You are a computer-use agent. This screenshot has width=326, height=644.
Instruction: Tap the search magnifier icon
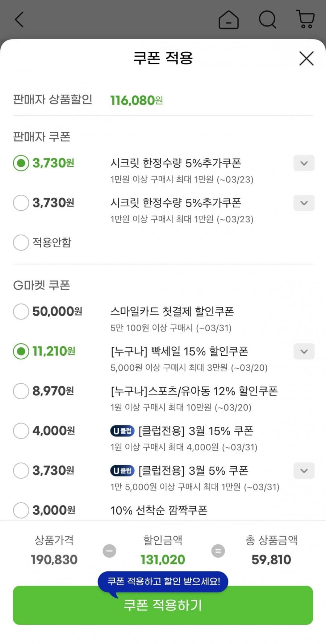[268, 20]
